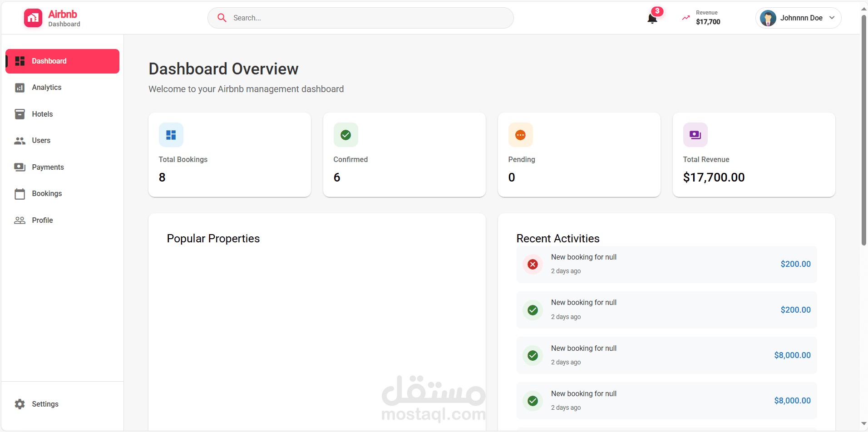Click the green check beside second $200.00 booking
868x432 pixels.
(533, 310)
